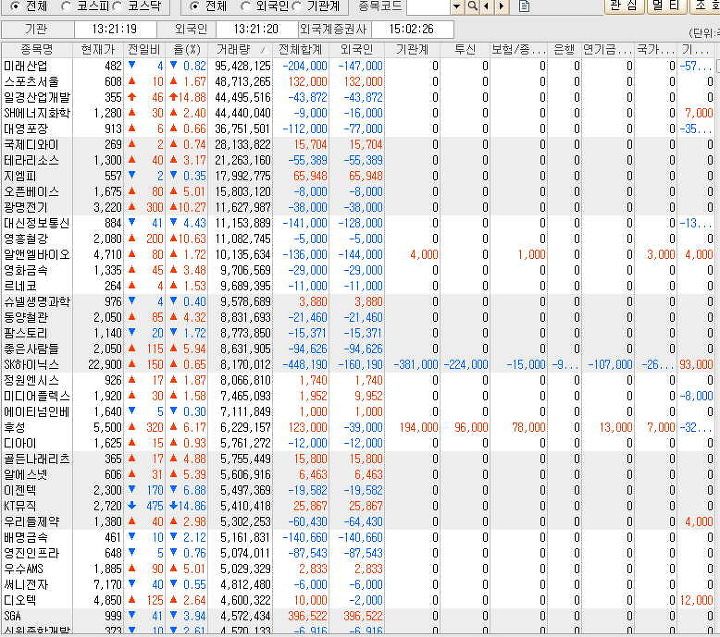Select 외국인 investor radio button
The width and height of the screenshot is (720, 637).
click(x=245, y=6)
